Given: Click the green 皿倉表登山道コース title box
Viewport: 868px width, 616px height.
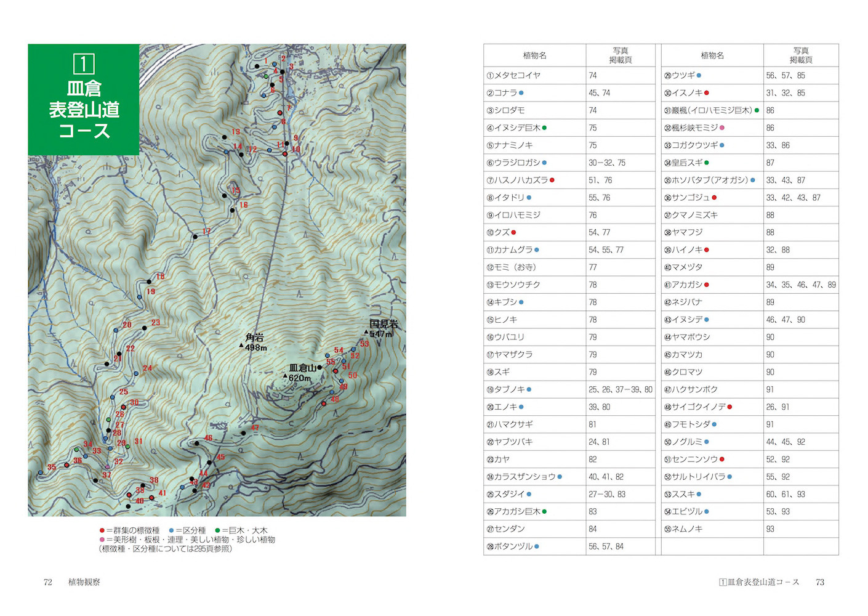Looking at the screenshot, I should (84, 99).
